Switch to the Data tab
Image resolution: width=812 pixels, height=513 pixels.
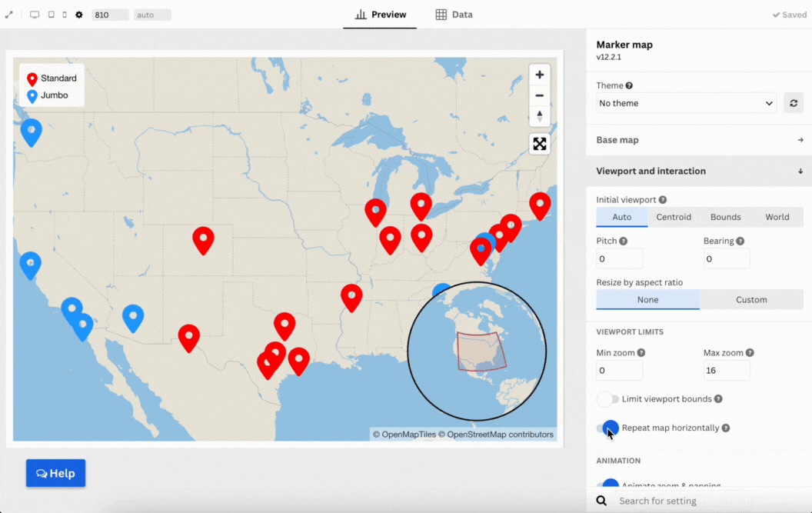454,15
